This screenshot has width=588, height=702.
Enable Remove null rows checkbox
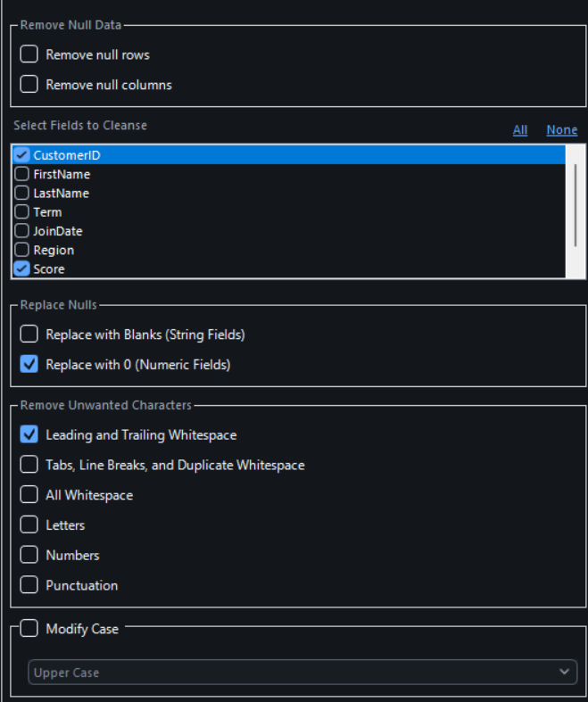point(29,54)
